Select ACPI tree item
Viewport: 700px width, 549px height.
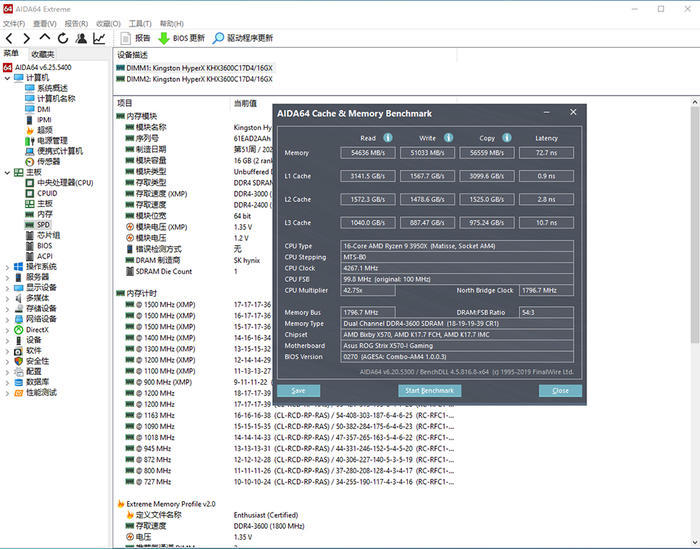coord(45,256)
